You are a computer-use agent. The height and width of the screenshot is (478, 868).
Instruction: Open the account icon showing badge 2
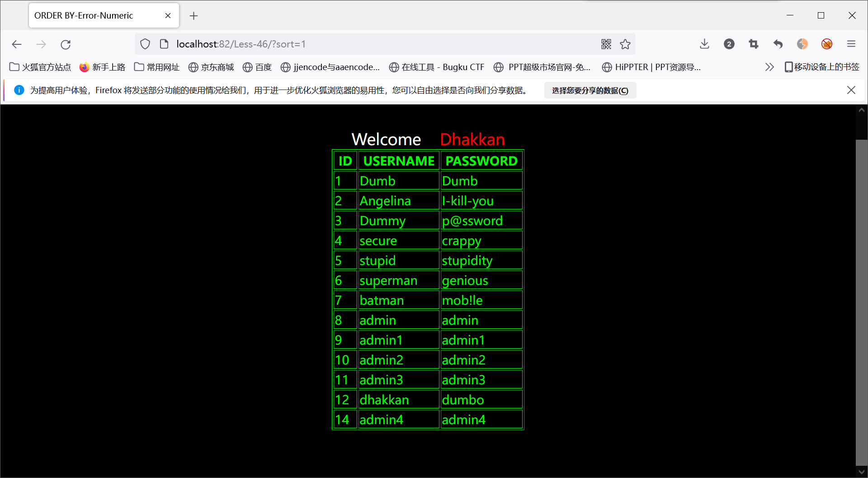point(729,44)
